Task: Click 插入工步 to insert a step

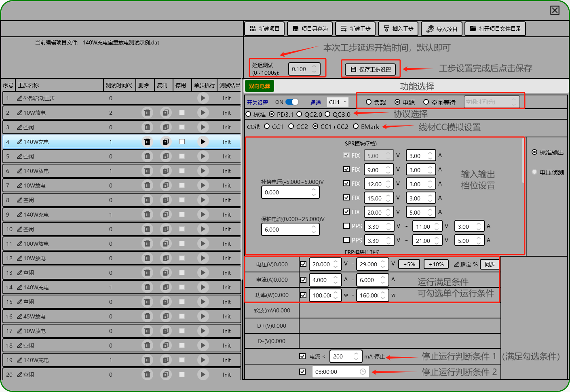Action: click(398, 29)
